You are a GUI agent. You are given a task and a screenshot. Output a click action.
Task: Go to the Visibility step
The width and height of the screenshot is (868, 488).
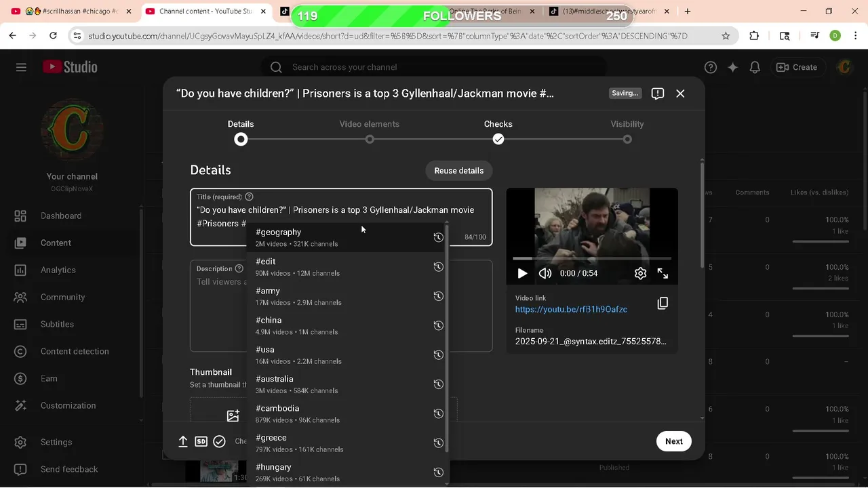point(627,131)
